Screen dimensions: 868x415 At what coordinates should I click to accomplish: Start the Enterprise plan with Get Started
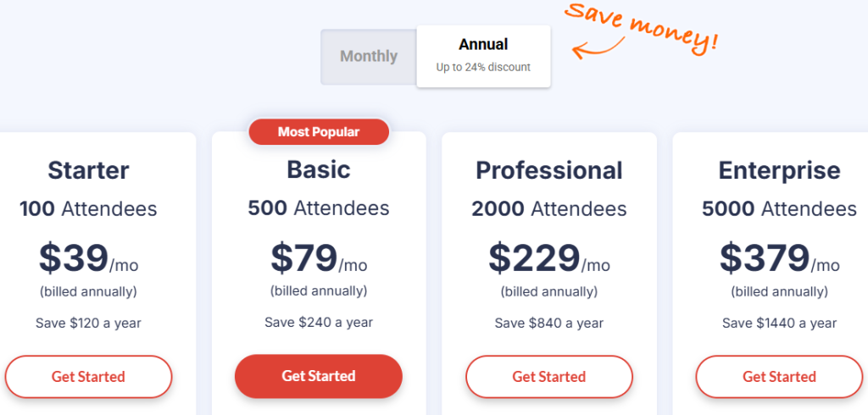click(780, 377)
